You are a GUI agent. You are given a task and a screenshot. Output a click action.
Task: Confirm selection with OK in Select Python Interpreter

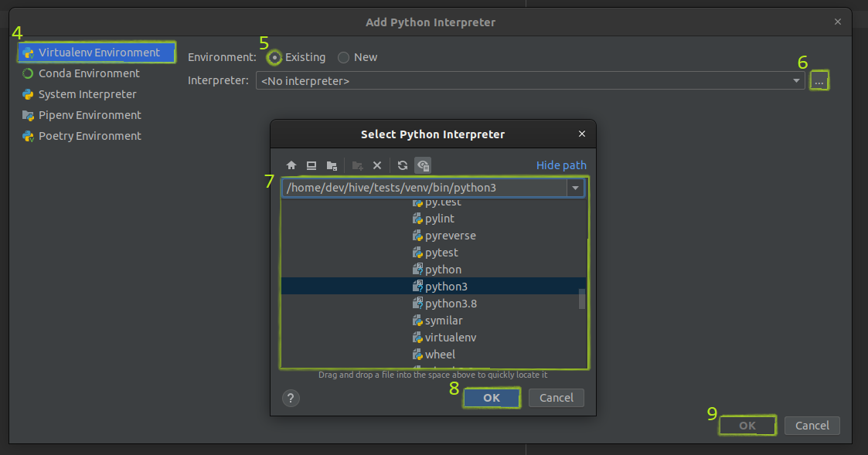[492, 398]
